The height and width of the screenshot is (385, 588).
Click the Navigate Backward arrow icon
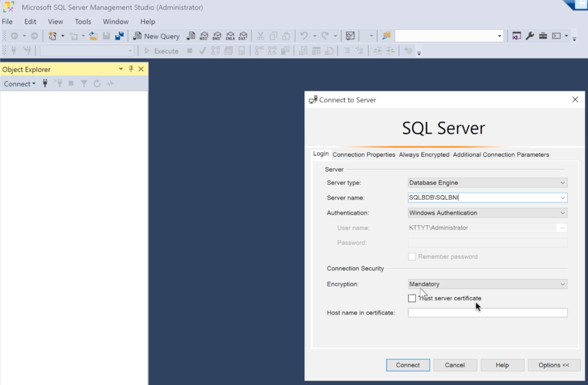[x=14, y=36]
